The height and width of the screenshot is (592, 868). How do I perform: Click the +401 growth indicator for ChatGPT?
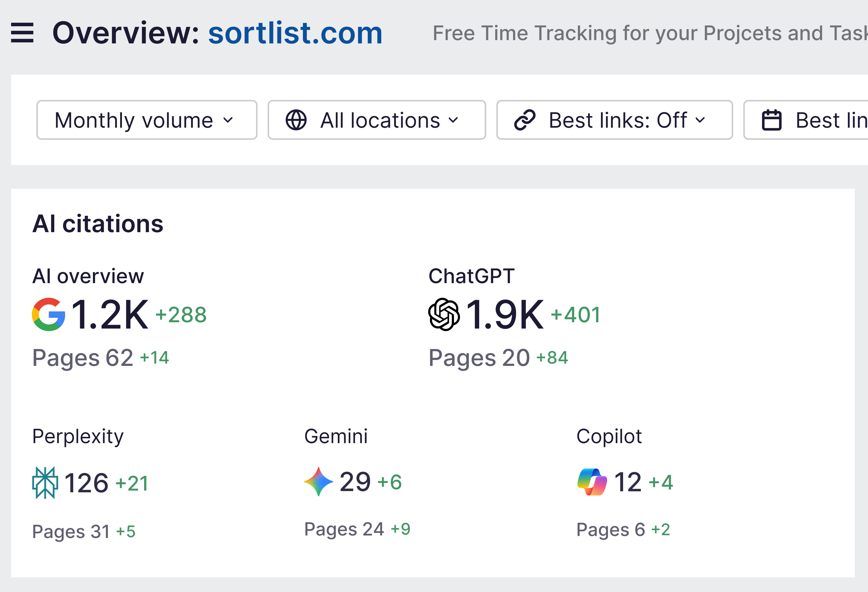click(x=575, y=315)
